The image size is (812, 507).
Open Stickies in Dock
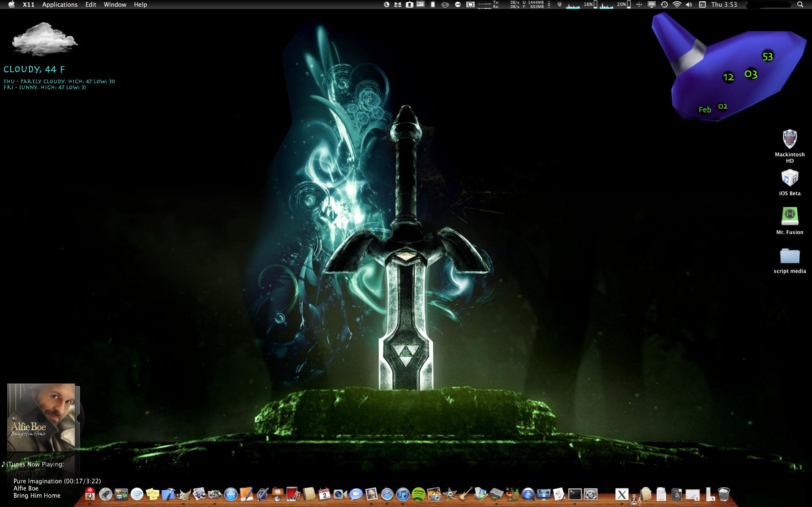(x=153, y=494)
